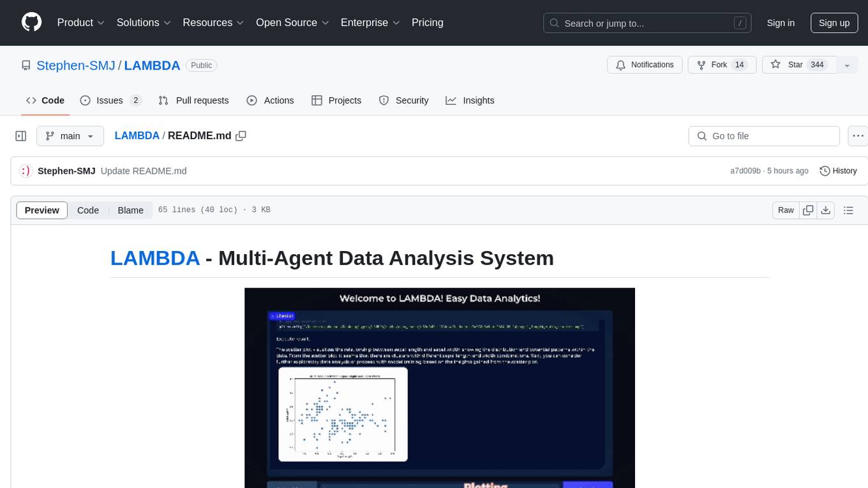Viewport: 868px width, 488px height.
Task: Click the Sign in link
Action: [781, 23]
